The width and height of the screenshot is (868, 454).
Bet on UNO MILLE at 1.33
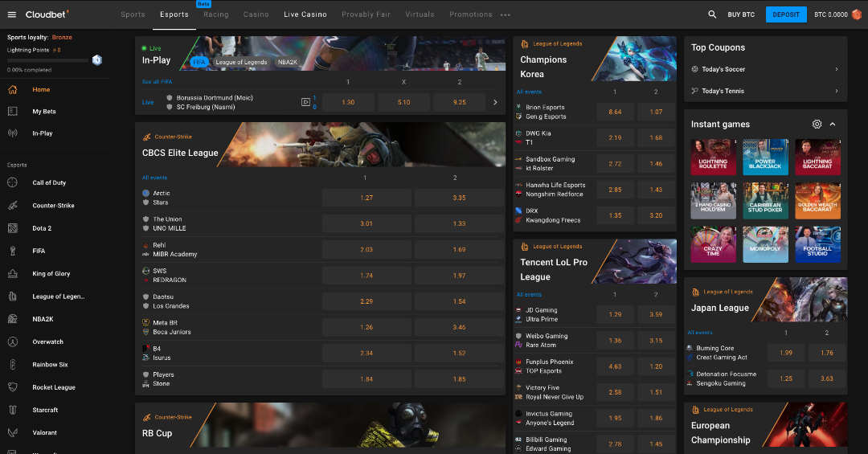(x=459, y=223)
